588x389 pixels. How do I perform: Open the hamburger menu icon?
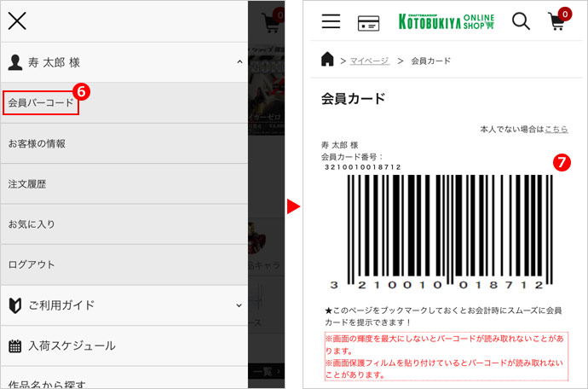331,21
